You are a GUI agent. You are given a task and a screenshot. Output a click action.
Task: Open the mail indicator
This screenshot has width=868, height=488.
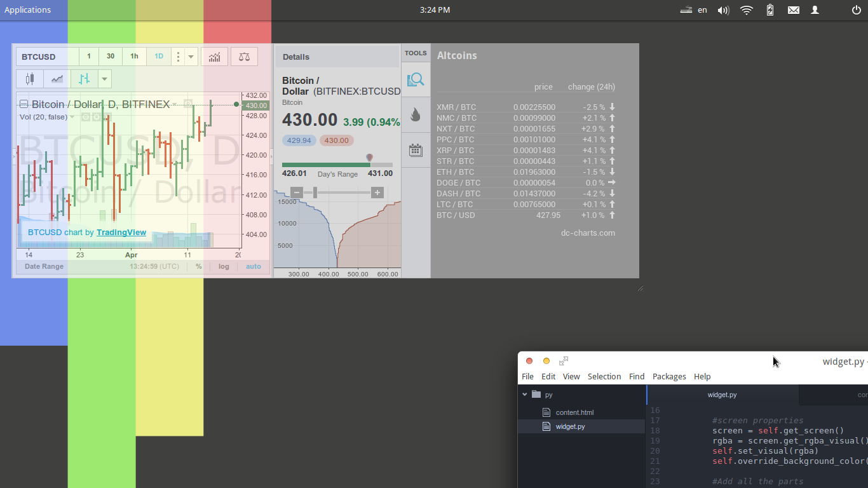[794, 10]
